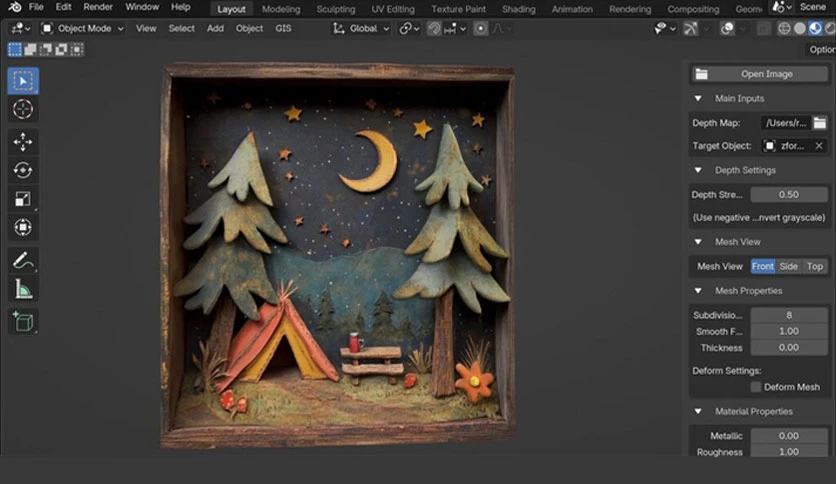Open object visibility and selectability dropdown

663,28
